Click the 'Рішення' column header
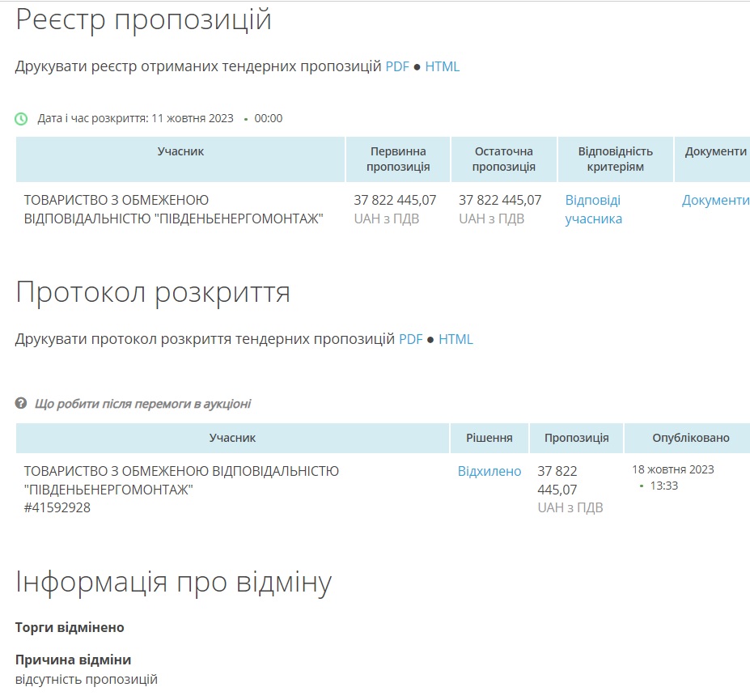 coord(489,438)
